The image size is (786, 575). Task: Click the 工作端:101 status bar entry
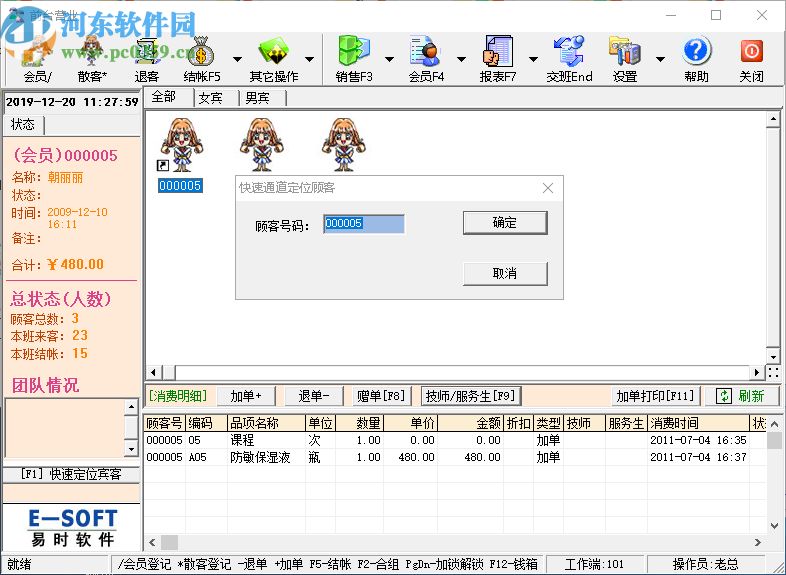pyautogui.click(x=594, y=564)
